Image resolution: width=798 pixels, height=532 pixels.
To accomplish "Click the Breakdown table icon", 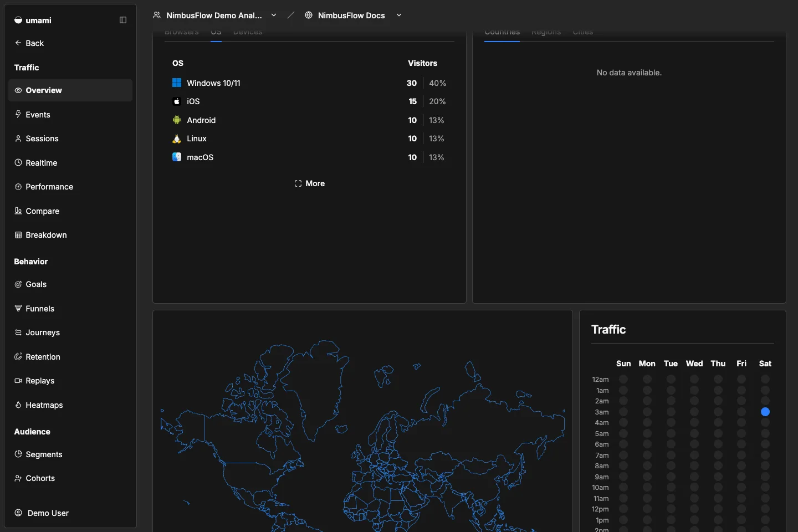I will pos(18,235).
